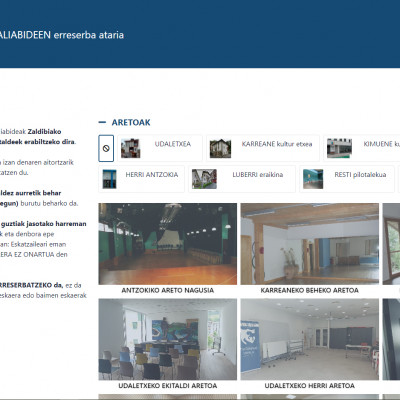Click the UDALETXEKO HERRI ARETOA caption
The height and width of the screenshot is (400, 400).
tap(309, 386)
